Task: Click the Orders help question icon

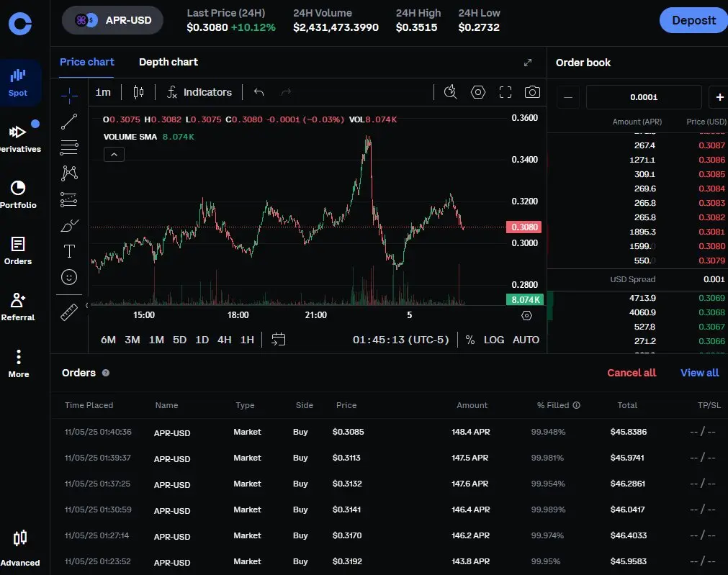Action: pos(106,373)
